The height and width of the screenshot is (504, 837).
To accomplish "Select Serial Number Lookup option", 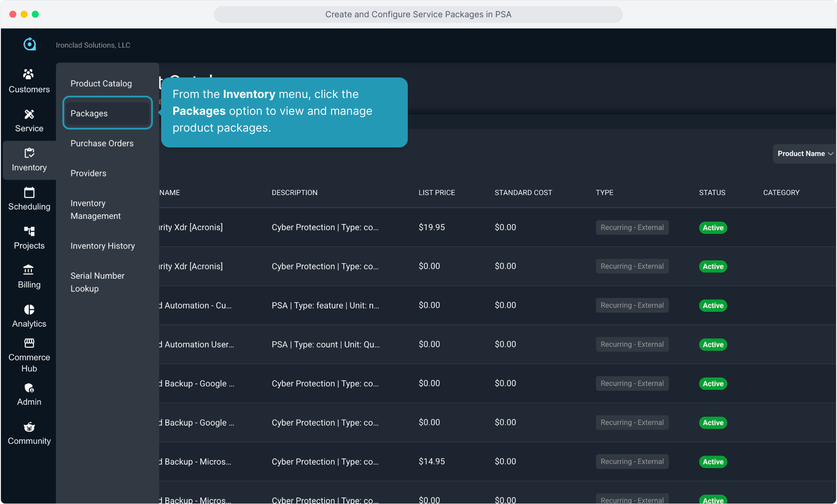I will (97, 282).
